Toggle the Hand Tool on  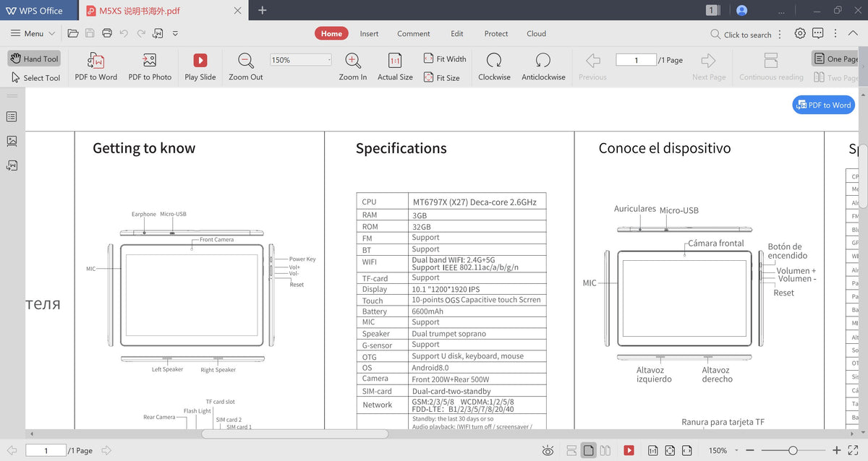tap(34, 59)
